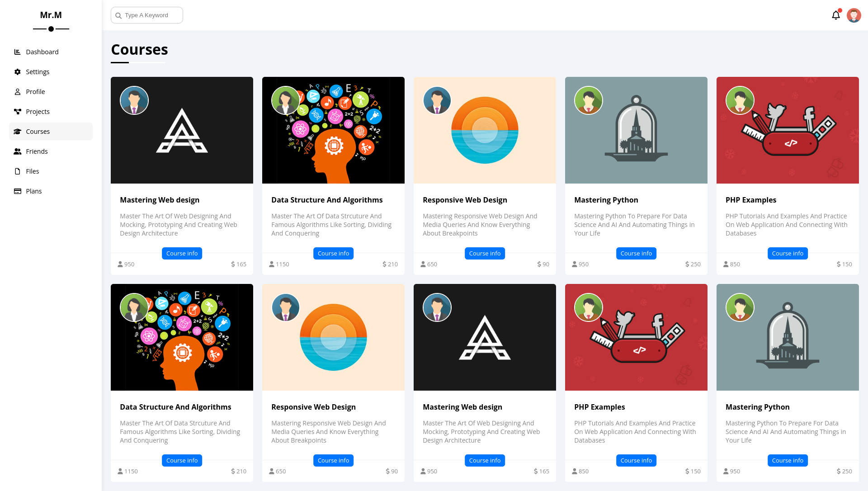
Task: Open Course info for bottom-row Responsive Web Design
Action: tap(333, 461)
